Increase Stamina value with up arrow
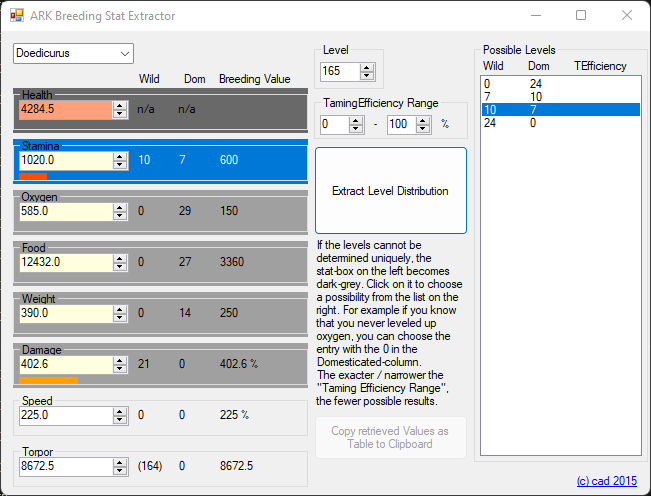This screenshot has height=496, width=651. (120, 156)
